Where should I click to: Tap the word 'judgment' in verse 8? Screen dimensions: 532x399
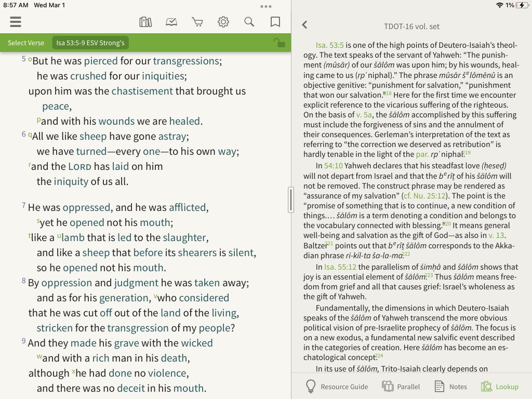[x=136, y=283]
